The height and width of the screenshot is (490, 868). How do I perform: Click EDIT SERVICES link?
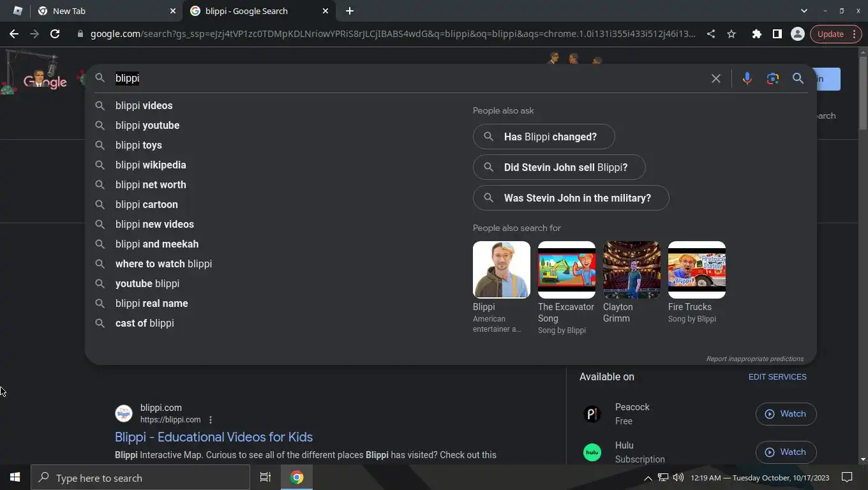click(777, 376)
